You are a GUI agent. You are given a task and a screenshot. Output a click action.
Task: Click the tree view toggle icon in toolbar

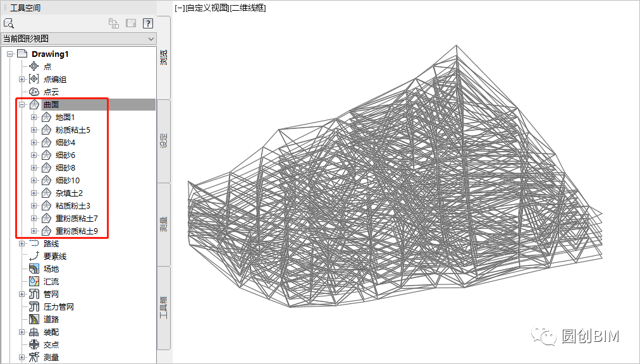click(x=114, y=23)
